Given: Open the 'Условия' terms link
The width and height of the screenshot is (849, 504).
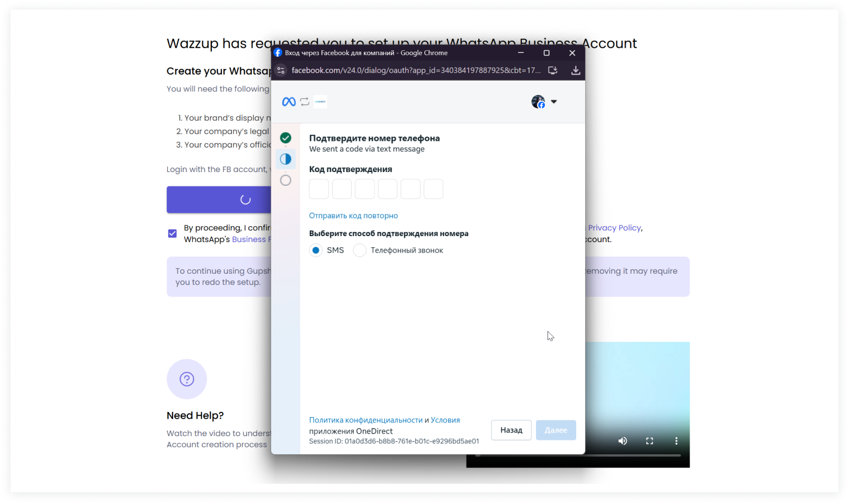Looking at the screenshot, I should point(445,420).
